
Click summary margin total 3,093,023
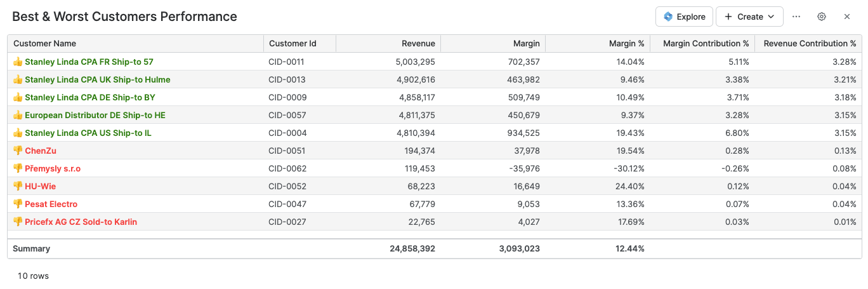coord(520,248)
